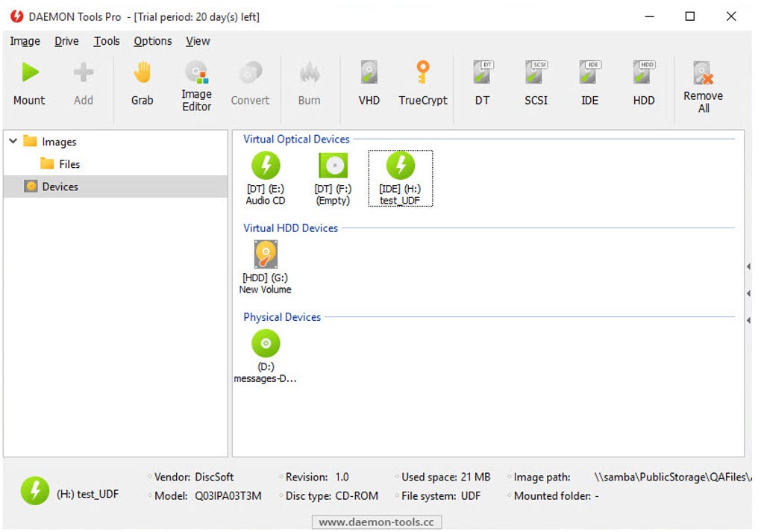Click the Burn flame icon
This screenshot has width=761, height=532.
click(x=309, y=73)
